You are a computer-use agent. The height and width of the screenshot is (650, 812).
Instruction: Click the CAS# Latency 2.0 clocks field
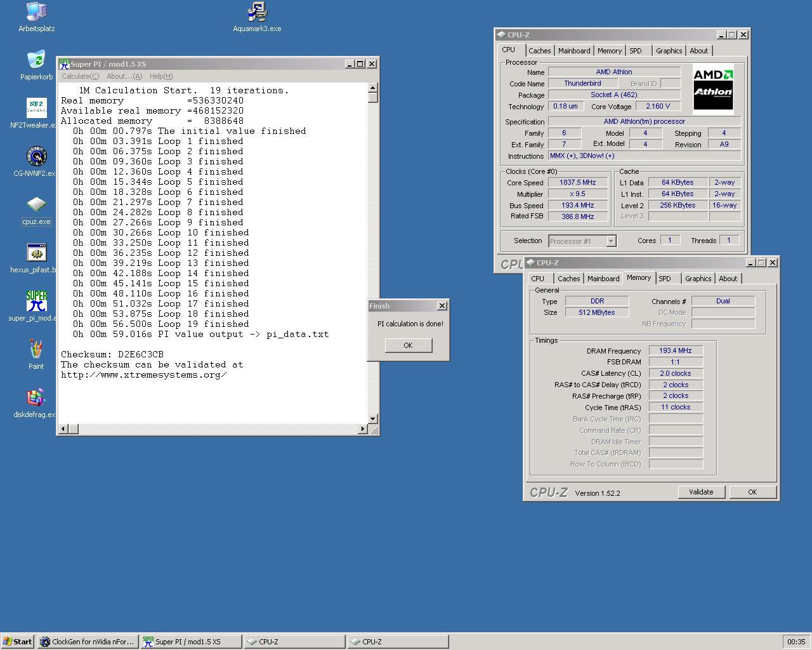coord(676,374)
